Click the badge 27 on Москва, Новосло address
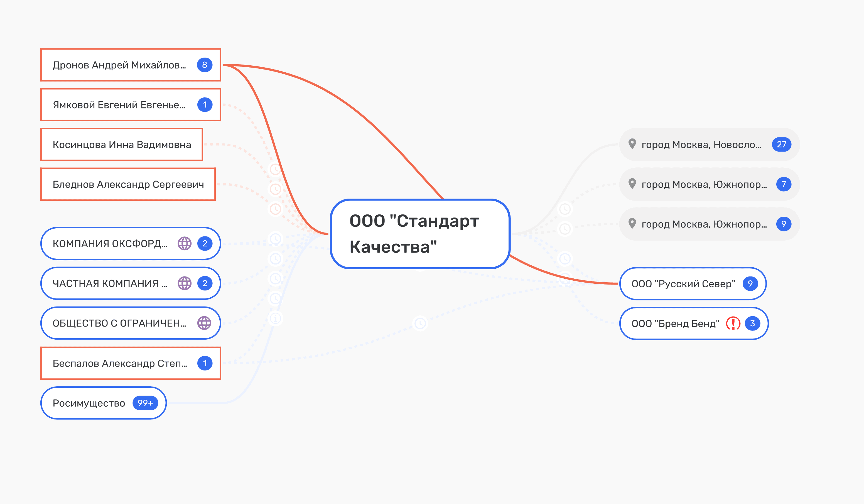 (781, 144)
